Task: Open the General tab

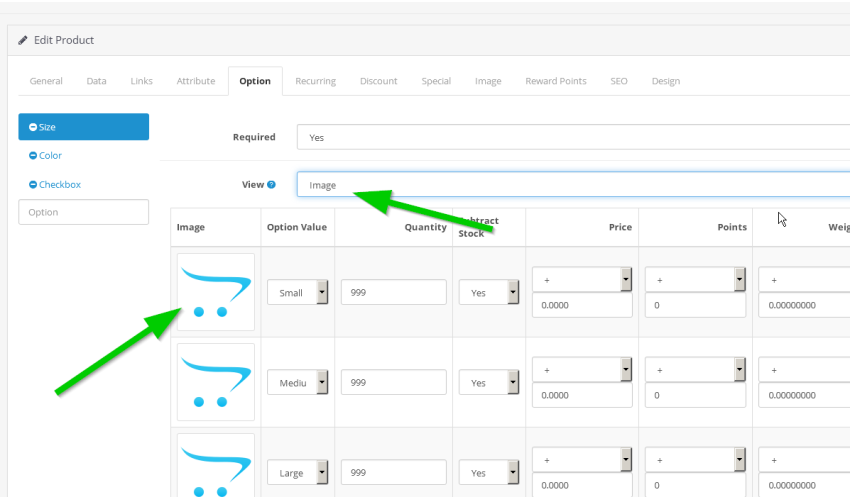Action: click(x=46, y=81)
